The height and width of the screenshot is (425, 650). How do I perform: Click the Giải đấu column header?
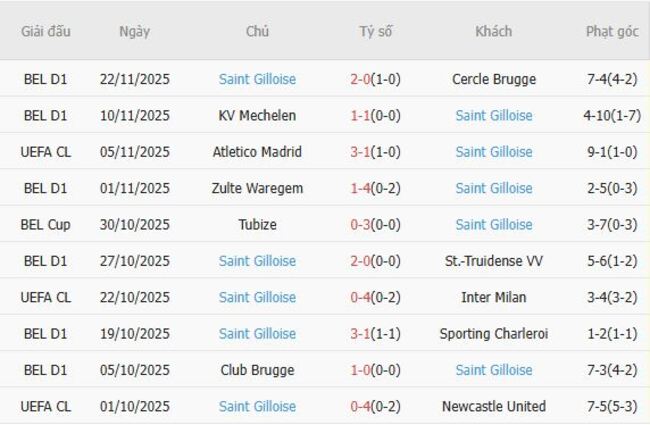point(46,31)
